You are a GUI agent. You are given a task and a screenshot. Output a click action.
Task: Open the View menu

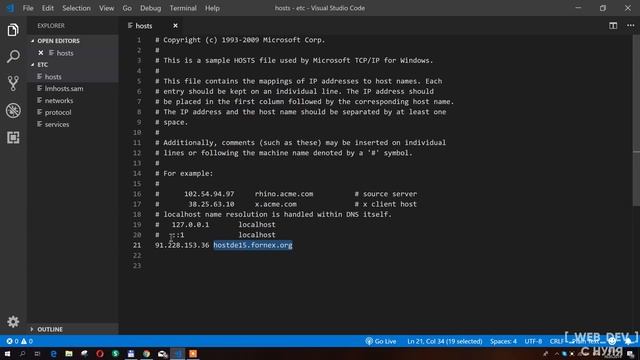(x=107, y=8)
